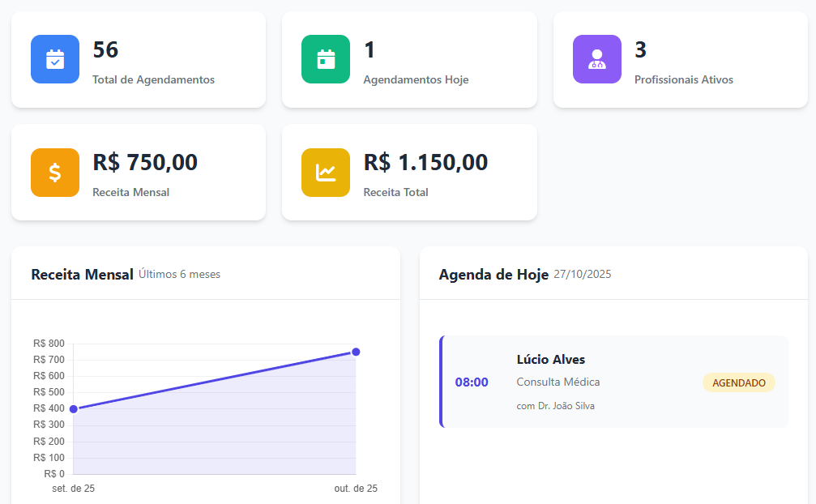
Task: Click the 08:00 time indicator on the appointment
Action: [x=472, y=382]
